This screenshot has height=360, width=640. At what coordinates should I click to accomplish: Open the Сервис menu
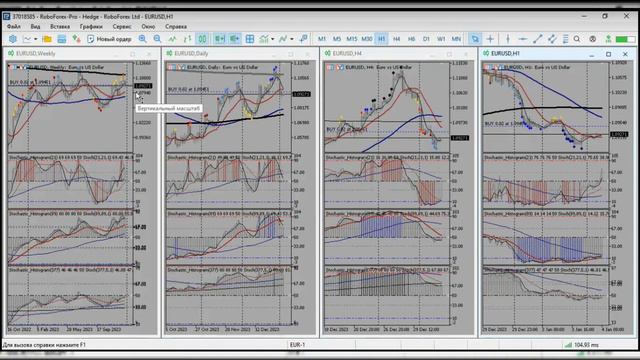[x=122, y=27]
